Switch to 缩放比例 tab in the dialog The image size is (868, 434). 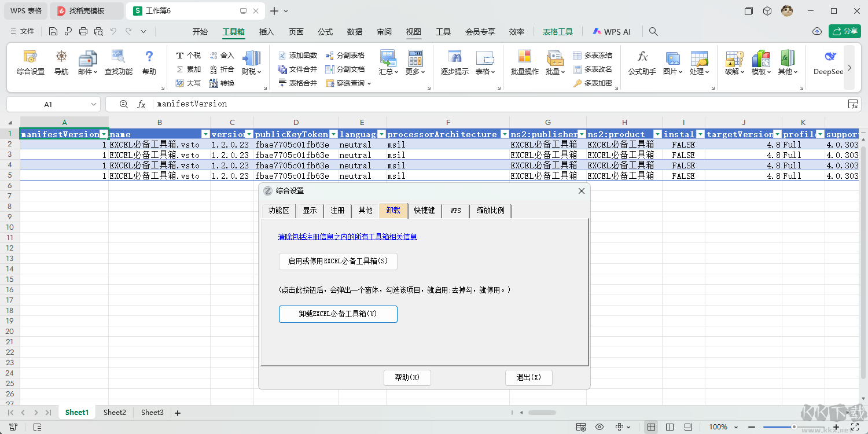490,211
